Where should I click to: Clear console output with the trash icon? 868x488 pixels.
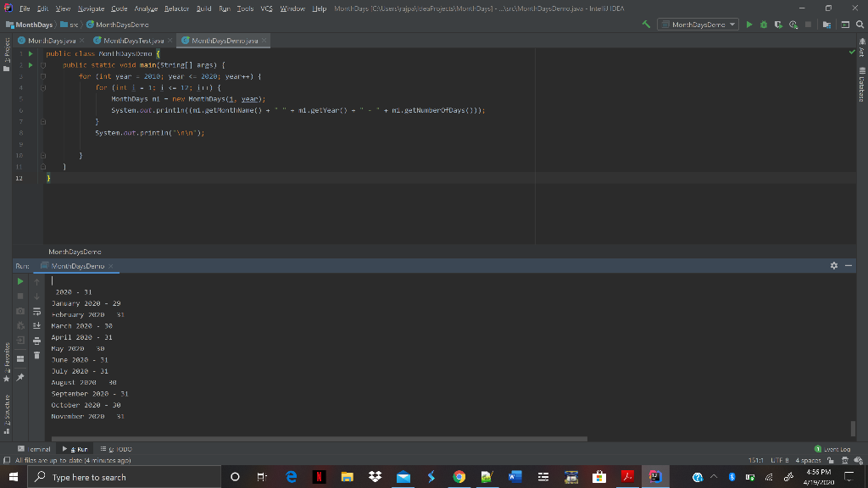[x=36, y=356]
